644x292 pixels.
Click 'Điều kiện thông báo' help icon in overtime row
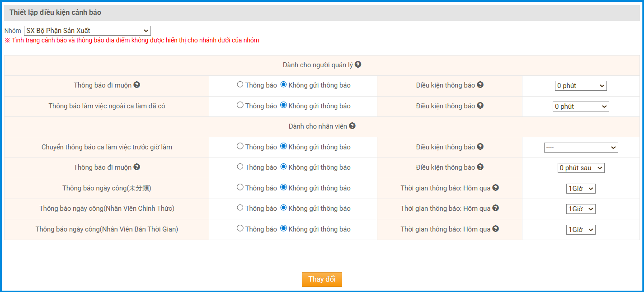pyautogui.click(x=480, y=105)
